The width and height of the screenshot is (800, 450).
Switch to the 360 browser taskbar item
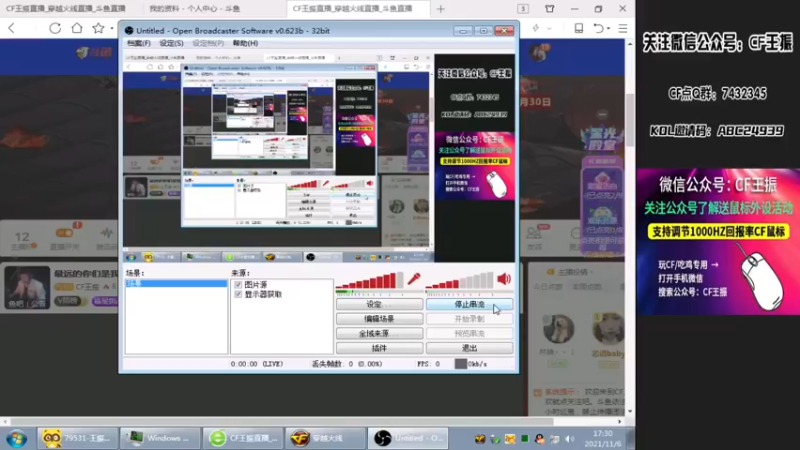243,438
